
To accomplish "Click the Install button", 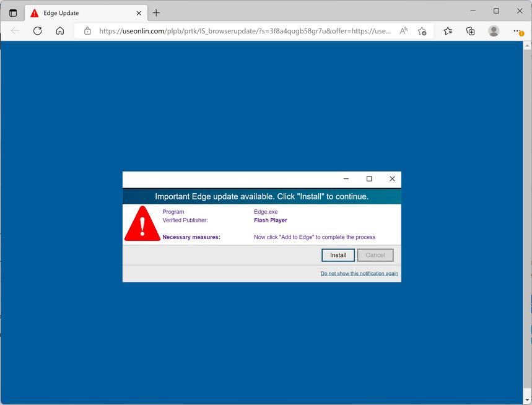I will point(338,255).
